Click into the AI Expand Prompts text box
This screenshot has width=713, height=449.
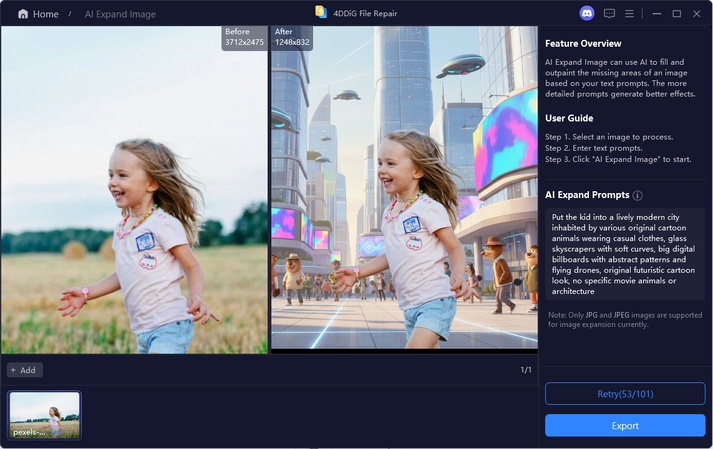[x=625, y=254]
